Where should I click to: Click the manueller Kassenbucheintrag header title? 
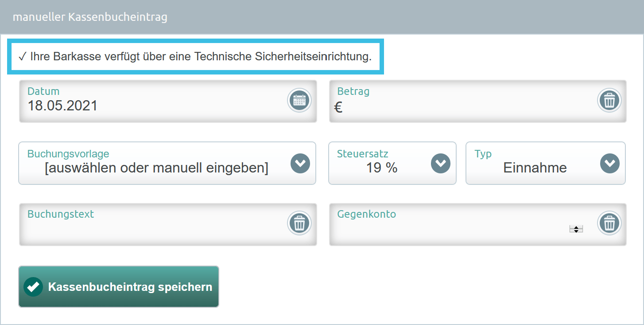tap(90, 17)
